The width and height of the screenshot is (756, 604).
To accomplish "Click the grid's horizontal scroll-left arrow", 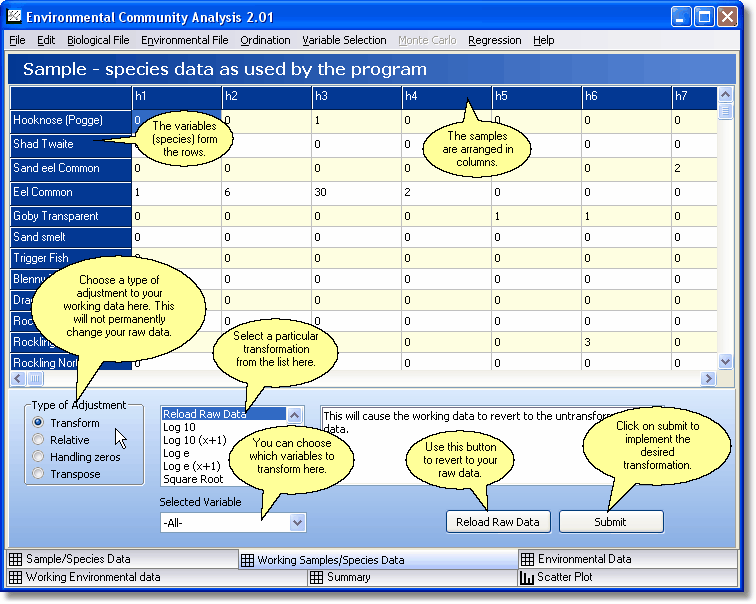I will pyautogui.click(x=18, y=379).
